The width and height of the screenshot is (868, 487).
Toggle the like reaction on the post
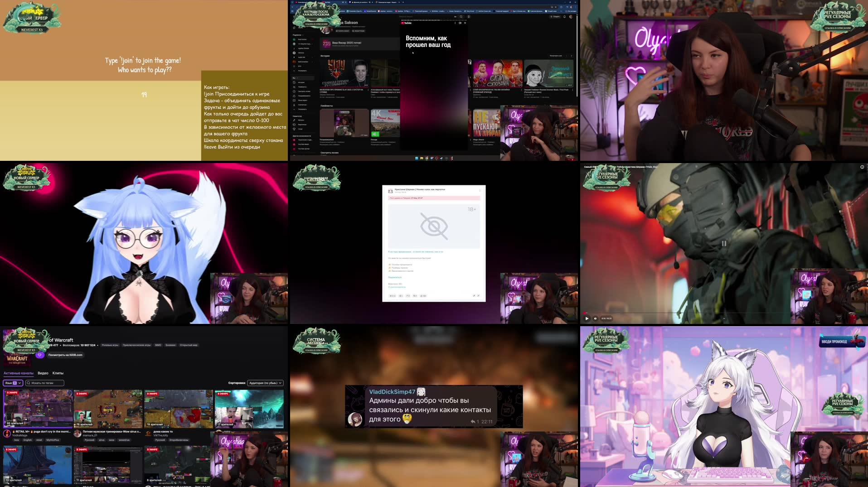(393, 295)
